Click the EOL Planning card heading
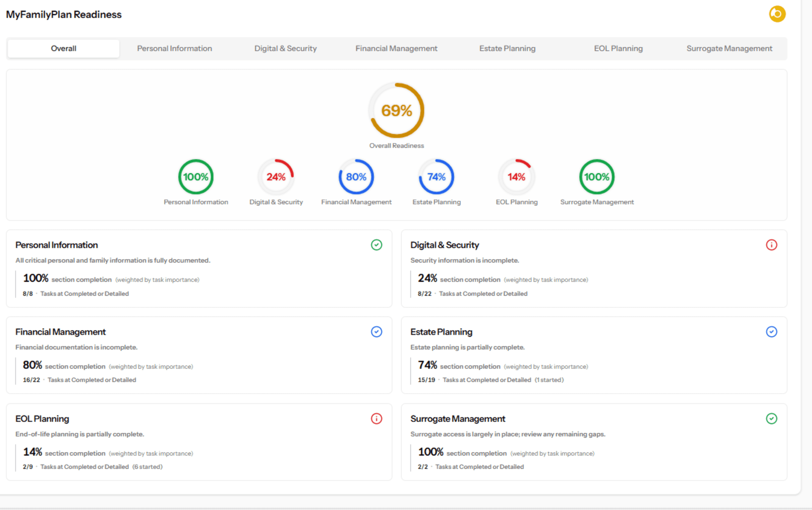Screen dimensions: 812x510 (42, 419)
